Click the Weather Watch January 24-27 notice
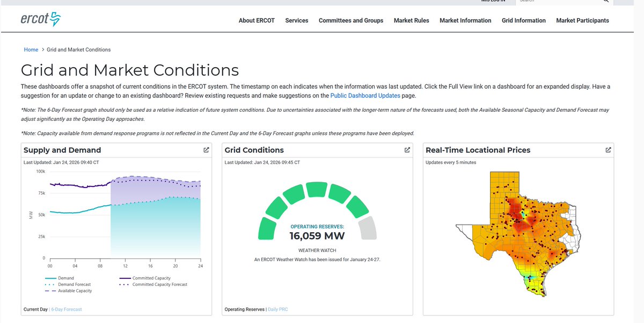Screen dimensions: 644x323 (317, 259)
